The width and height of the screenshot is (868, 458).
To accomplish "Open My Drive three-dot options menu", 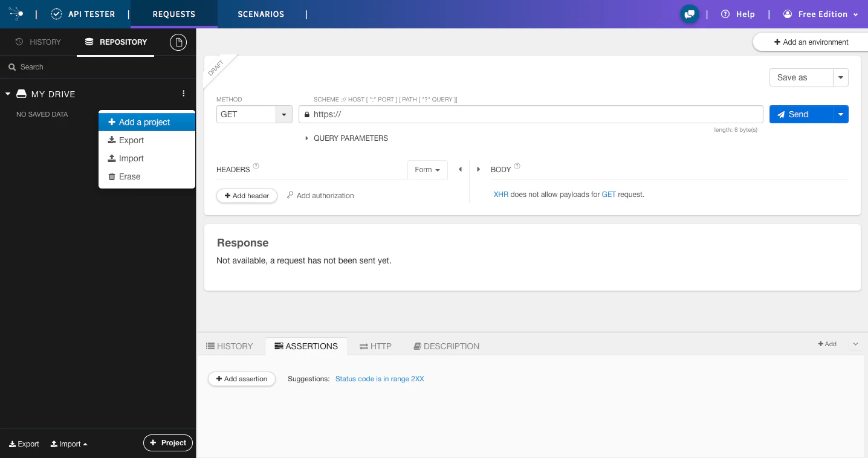I will point(184,94).
